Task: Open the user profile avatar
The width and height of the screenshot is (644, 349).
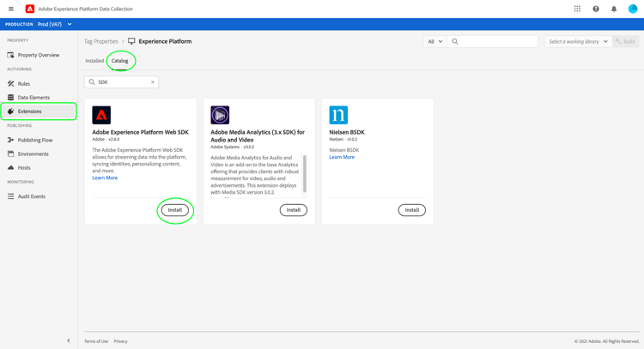Action: [633, 9]
